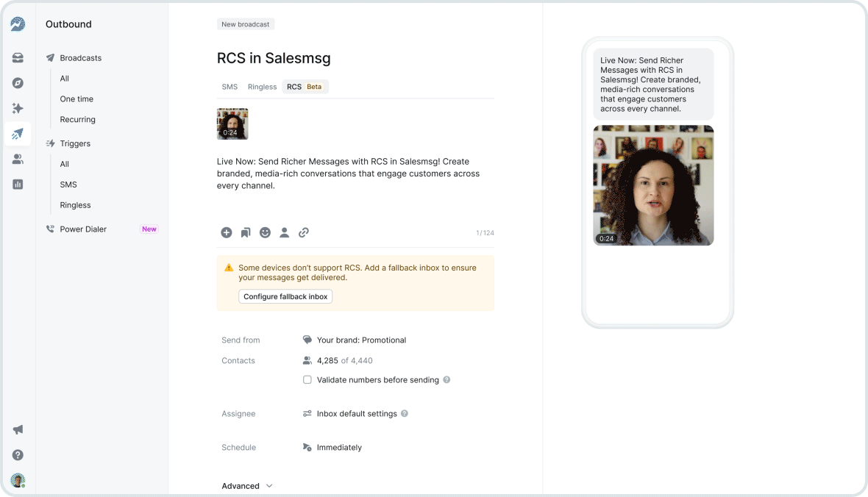Click the plus icon to add media

[227, 232]
